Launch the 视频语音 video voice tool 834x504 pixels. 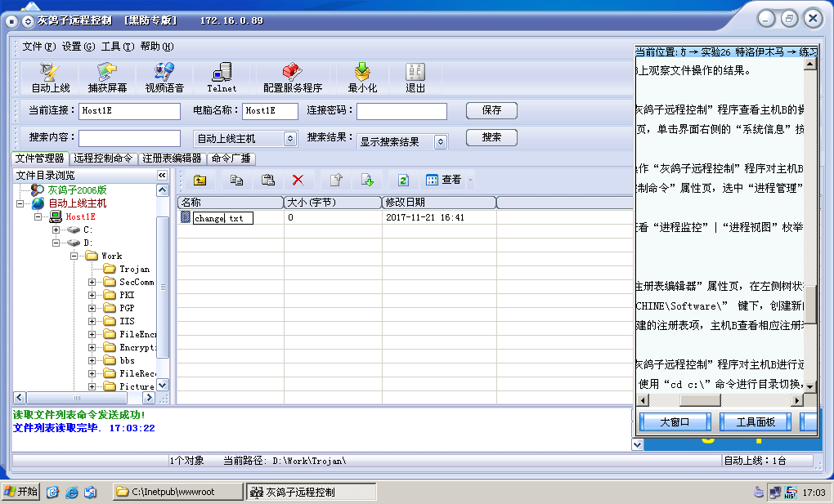click(164, 78)
